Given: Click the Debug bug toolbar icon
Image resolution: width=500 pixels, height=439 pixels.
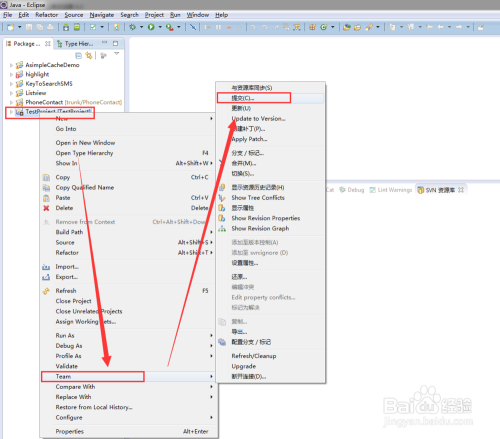Looking at the screenshot, I should (x=133, y=27).
